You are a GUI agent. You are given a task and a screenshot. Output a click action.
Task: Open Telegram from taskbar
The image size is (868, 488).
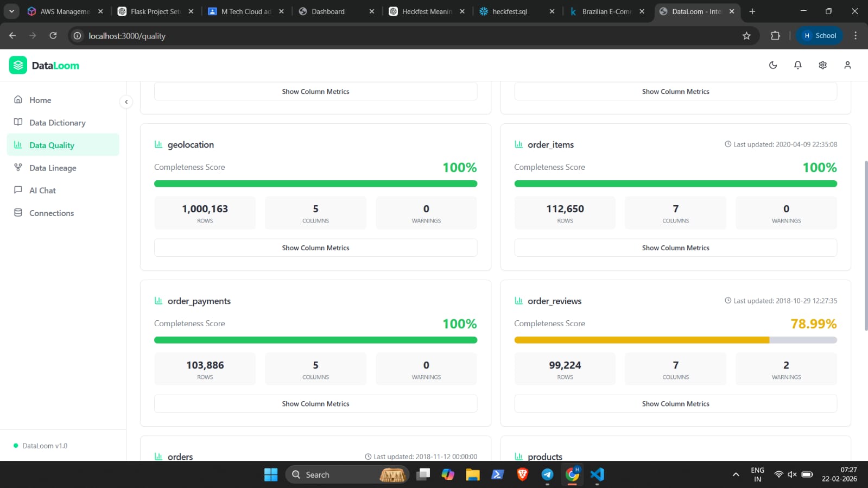[547, 474]
